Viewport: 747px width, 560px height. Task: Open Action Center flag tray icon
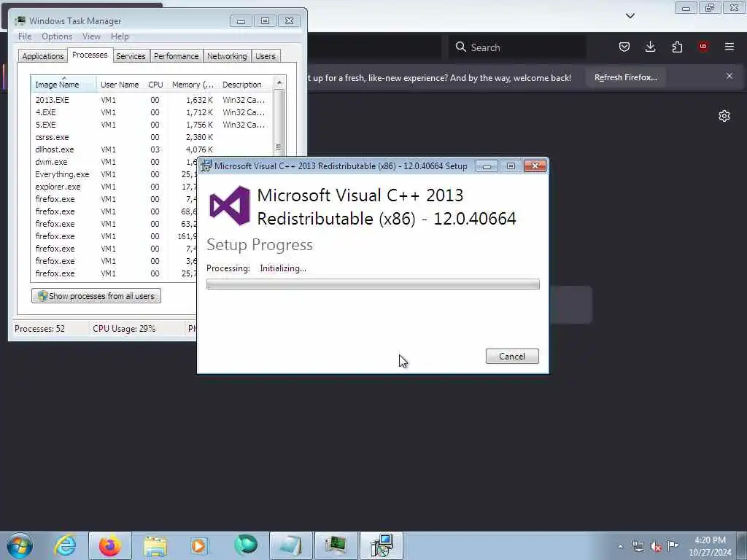pos(673,545)
